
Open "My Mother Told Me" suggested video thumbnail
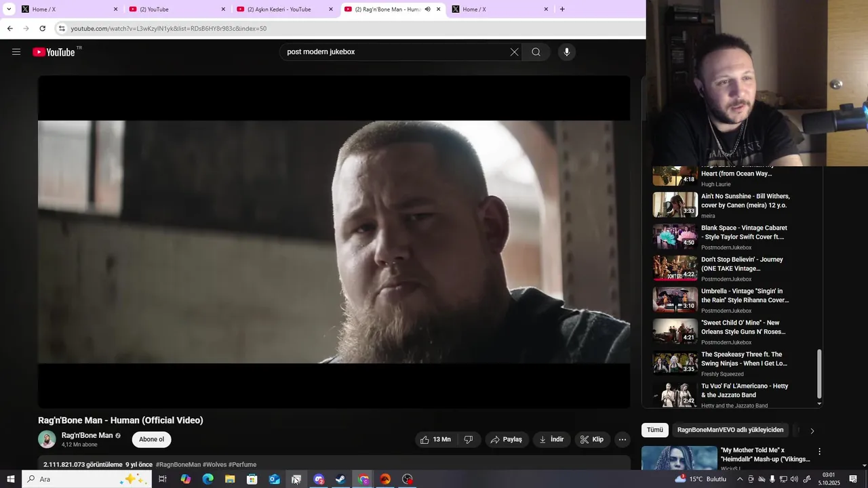pyautogui.click(x=679, y=457)
